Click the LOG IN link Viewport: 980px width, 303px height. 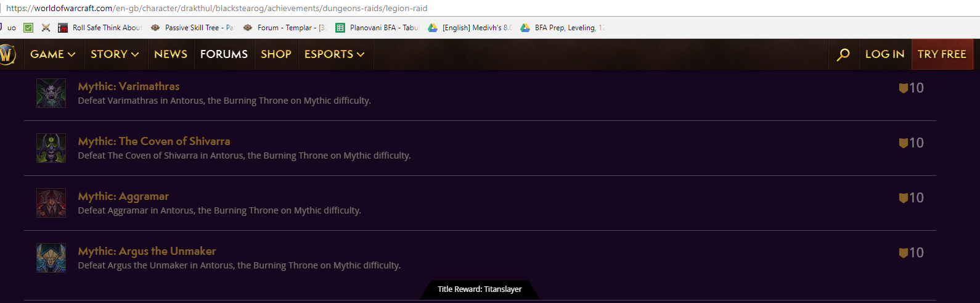[x=884, y=54]
